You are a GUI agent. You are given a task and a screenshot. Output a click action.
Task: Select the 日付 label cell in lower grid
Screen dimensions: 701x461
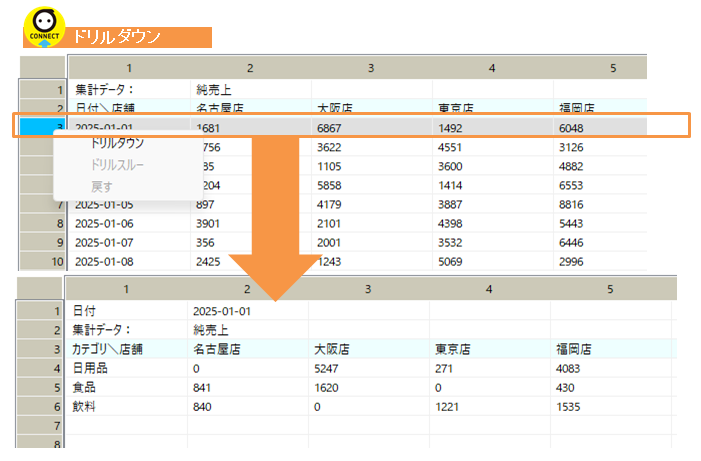coord(127,311)
